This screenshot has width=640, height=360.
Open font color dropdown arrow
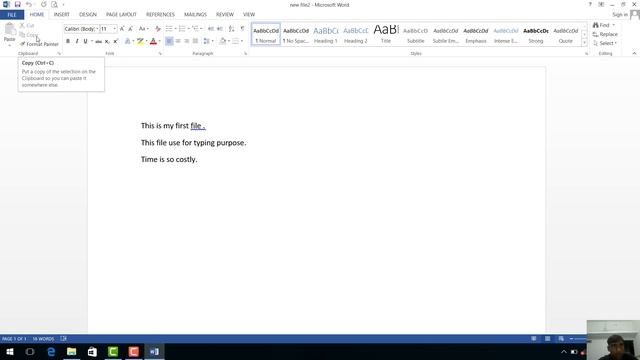tap(159, 41)
